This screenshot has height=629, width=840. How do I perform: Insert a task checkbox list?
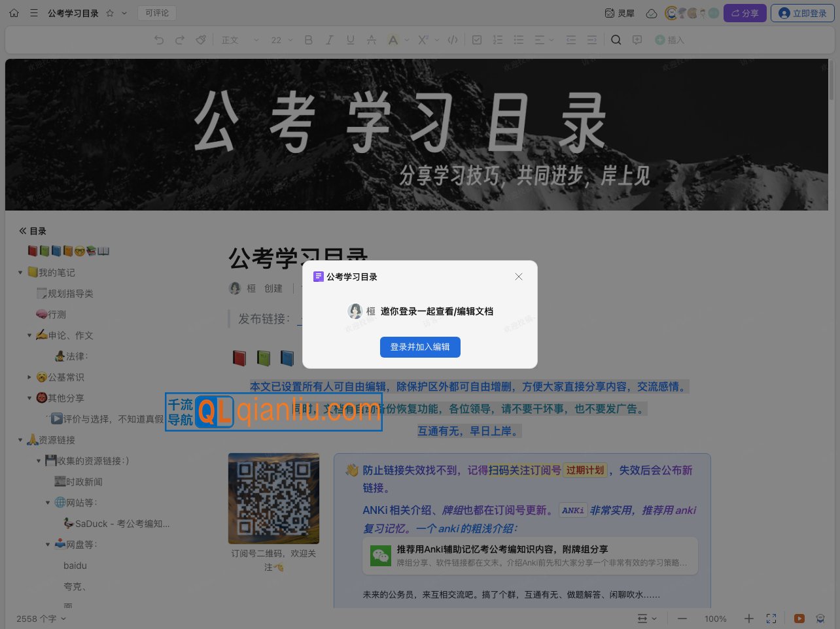coord(477,40)
